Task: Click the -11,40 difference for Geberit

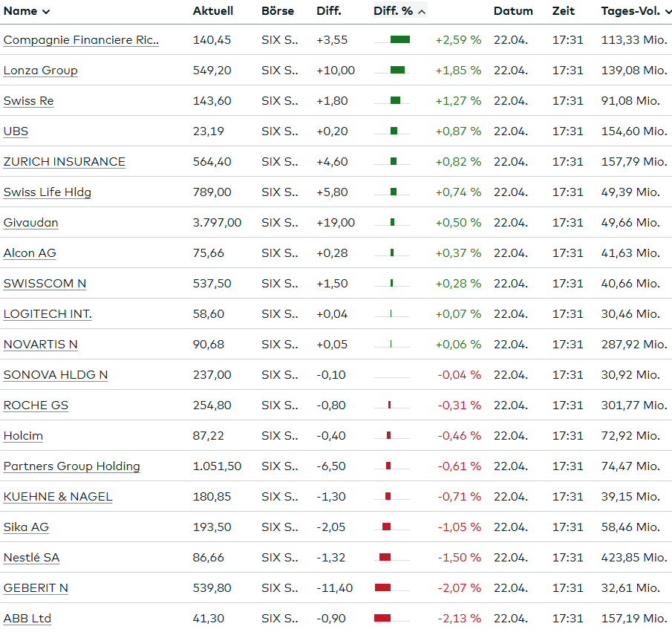Action: 335,588
